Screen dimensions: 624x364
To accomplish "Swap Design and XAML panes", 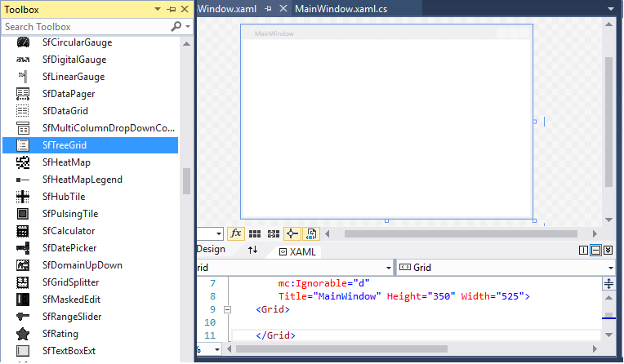I will tap(252, 251).
